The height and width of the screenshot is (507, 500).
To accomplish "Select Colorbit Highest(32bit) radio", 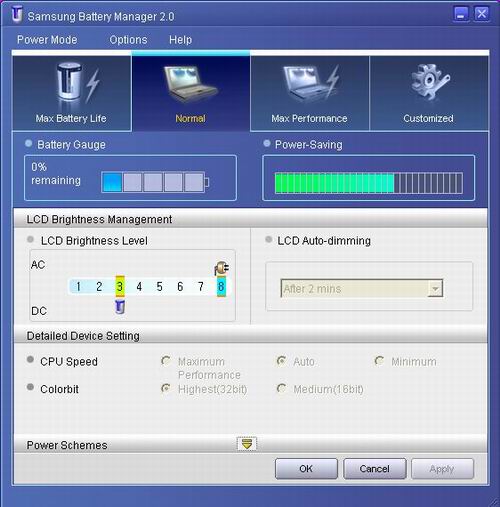I will (x=166, y=388).
